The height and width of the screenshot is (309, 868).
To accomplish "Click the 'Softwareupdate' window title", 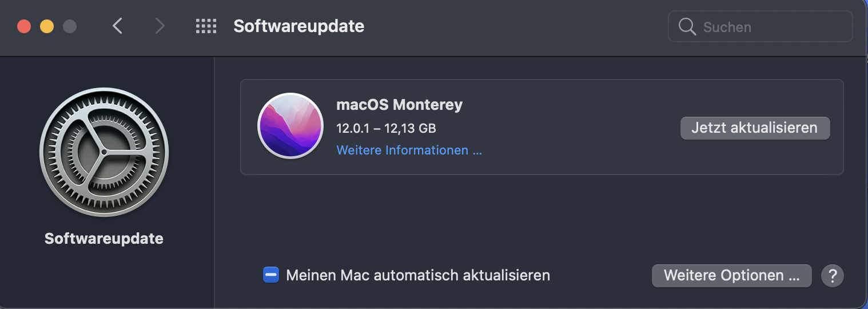I will click(x=298, y=26).
